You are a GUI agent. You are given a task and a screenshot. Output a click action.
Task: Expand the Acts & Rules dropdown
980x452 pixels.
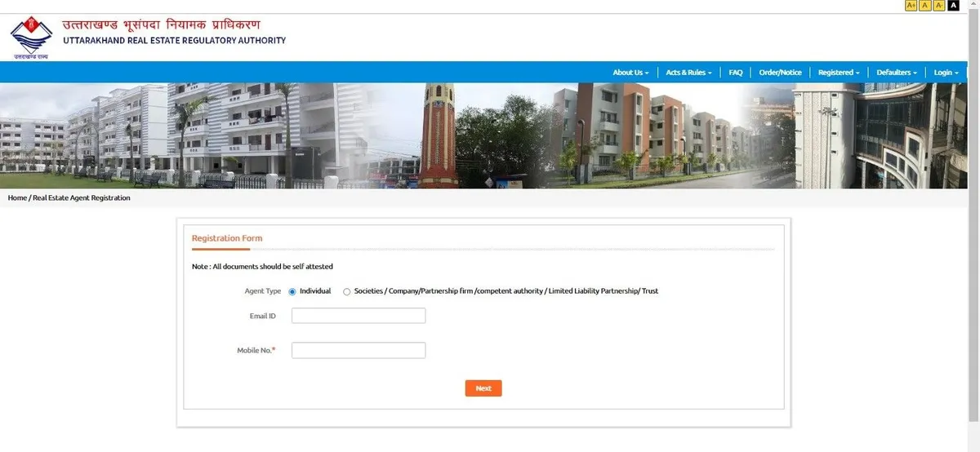[x=688, y=73]
